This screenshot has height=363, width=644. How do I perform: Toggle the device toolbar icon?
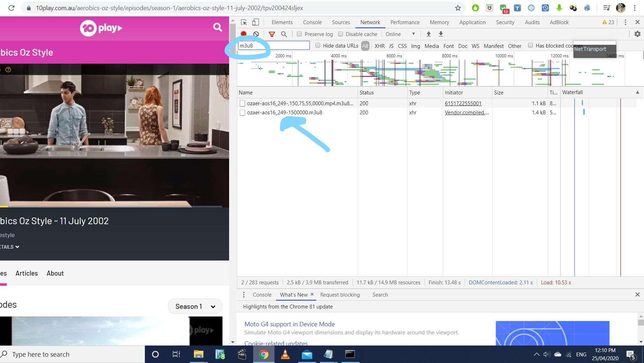pos(256,22)
